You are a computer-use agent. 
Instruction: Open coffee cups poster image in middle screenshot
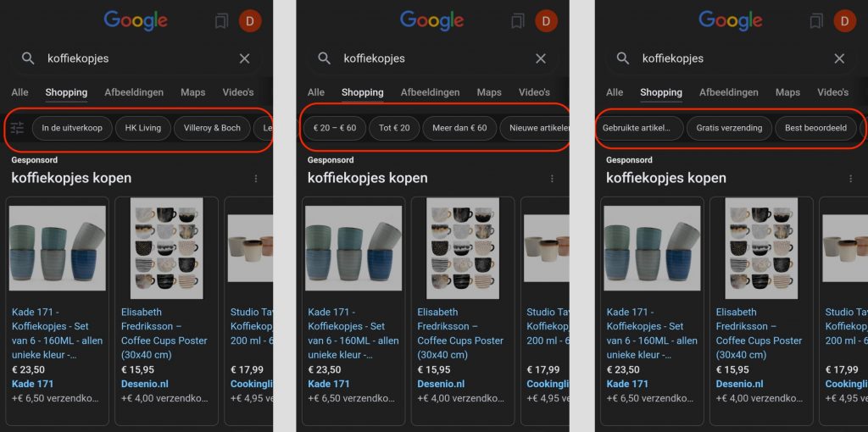tap(463, 248)
